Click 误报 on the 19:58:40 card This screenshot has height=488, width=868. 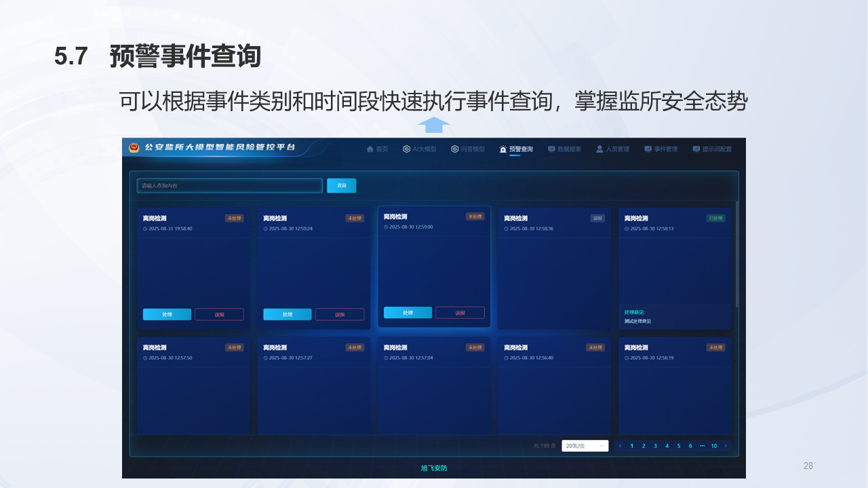(219, 314)
